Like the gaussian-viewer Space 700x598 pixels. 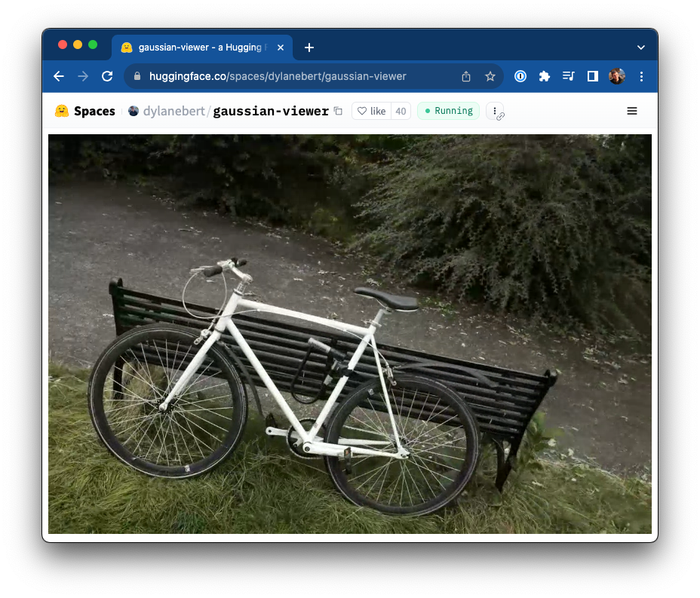coord(370,110)
